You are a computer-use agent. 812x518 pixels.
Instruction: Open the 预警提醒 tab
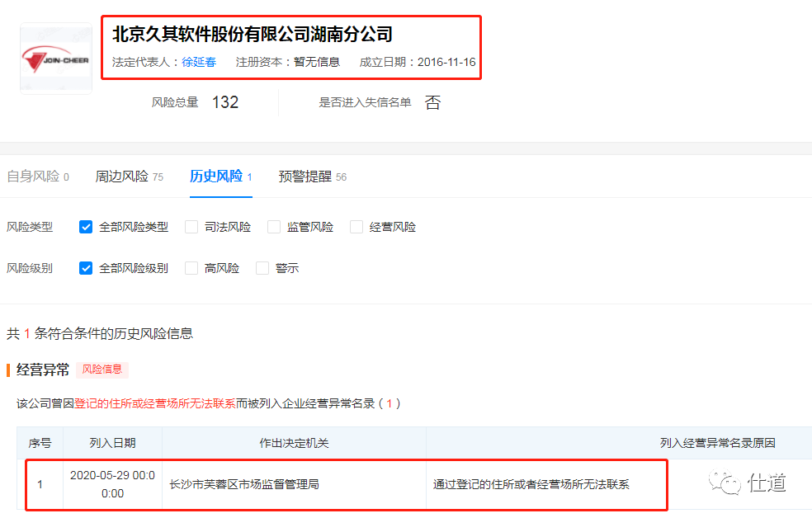(313, 177)
